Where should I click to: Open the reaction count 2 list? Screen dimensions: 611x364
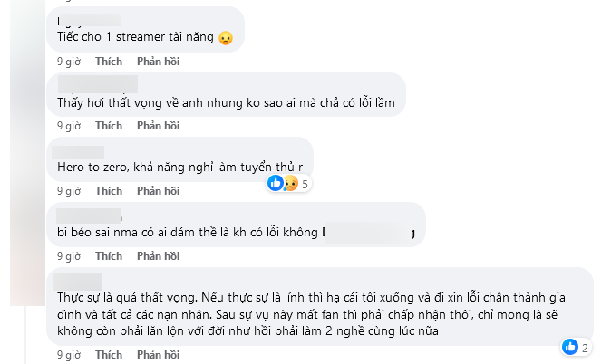pos(585,348)
